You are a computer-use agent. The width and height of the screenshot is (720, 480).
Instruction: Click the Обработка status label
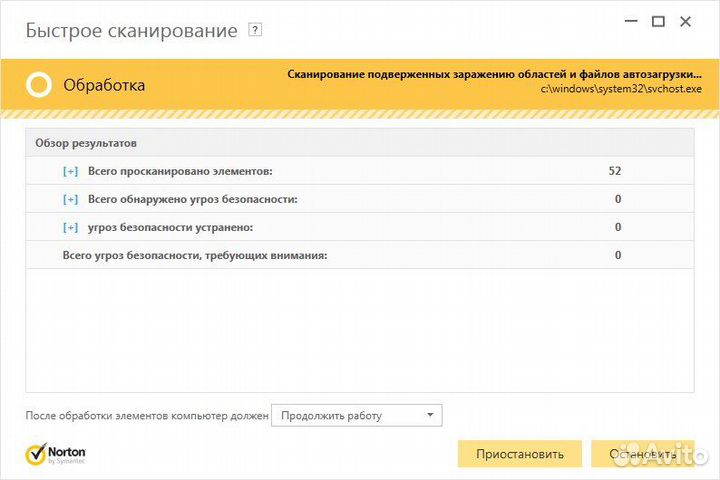tap(104, 85)
